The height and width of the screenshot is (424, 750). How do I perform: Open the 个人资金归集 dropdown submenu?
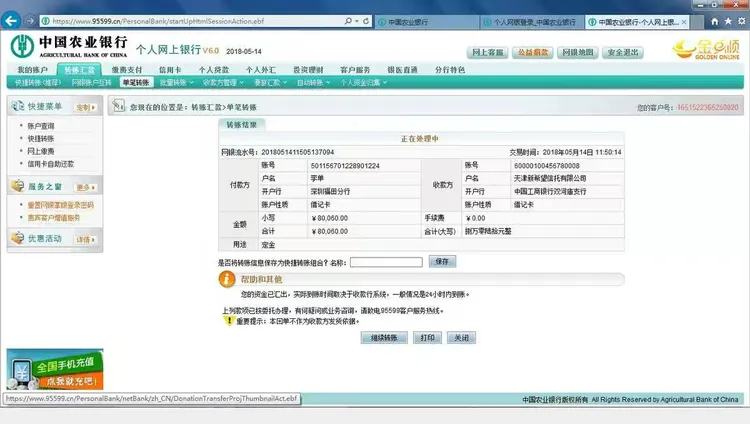(x=364, y=83)
